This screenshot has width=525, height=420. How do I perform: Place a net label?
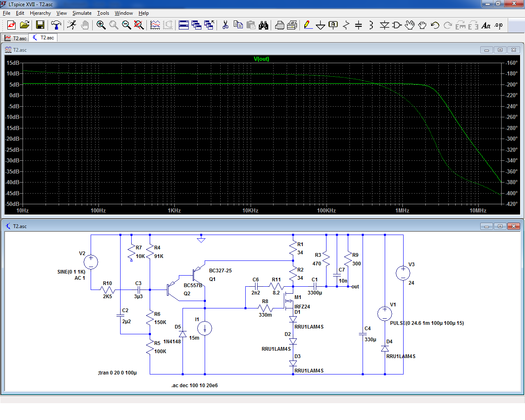[333, 25]
